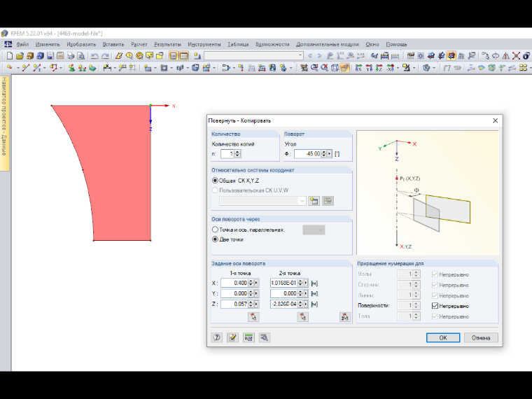Click the pick two points 2x icon

(x=344, y=317)
